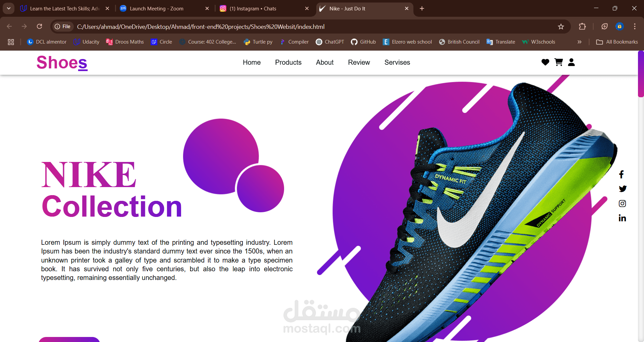Screen dimensions: 644x342
Task: Switch to the Learn the Latest Tech Skills tab
Action: click(64, 8)
